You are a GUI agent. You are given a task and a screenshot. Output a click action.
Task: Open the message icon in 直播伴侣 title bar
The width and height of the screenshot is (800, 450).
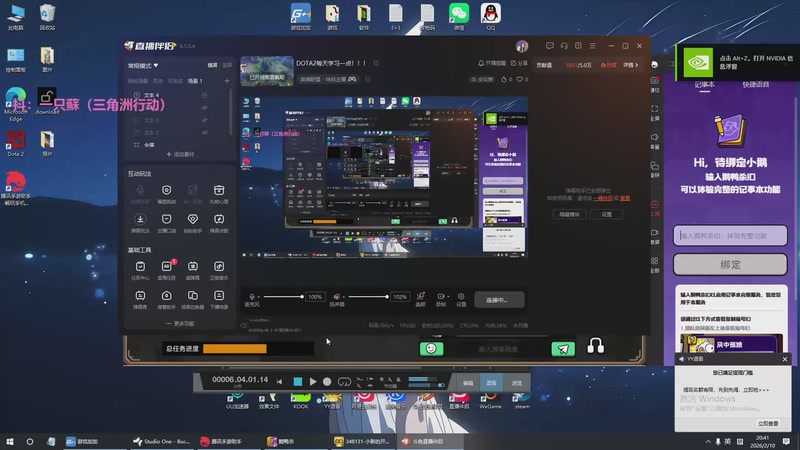(x=549, y=46)
